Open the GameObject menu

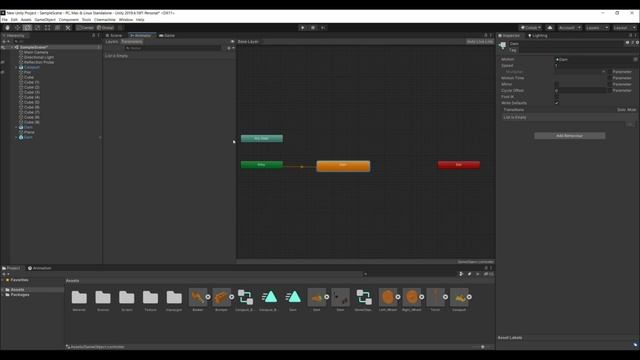(45, 20)
